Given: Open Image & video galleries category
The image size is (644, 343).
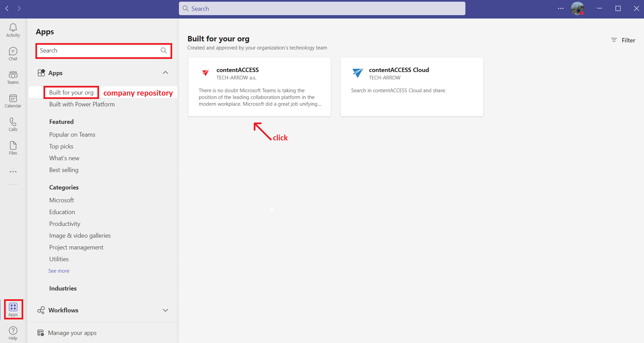Looking at the screenshot, I should pos(80,236).
